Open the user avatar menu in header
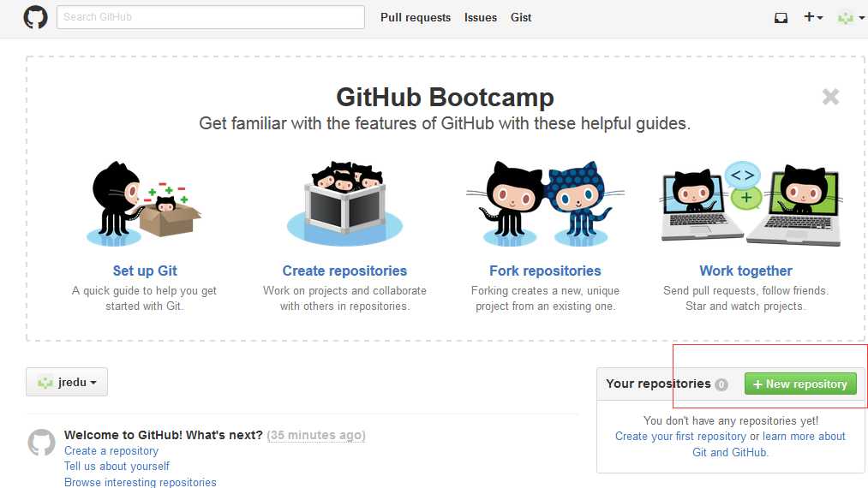The height and width of the screenshot is (488, 868). point(851,18)
